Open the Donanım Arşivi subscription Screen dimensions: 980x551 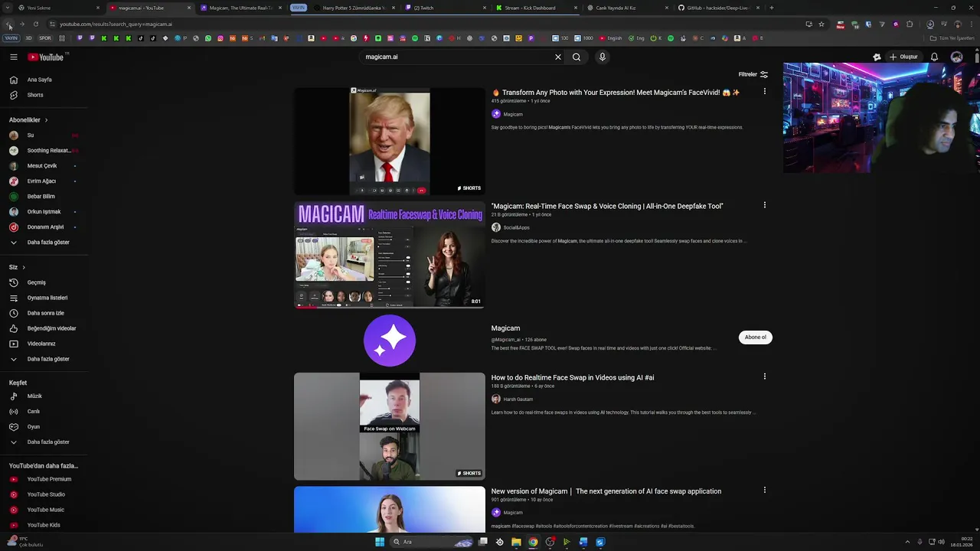tap(45, 227)
